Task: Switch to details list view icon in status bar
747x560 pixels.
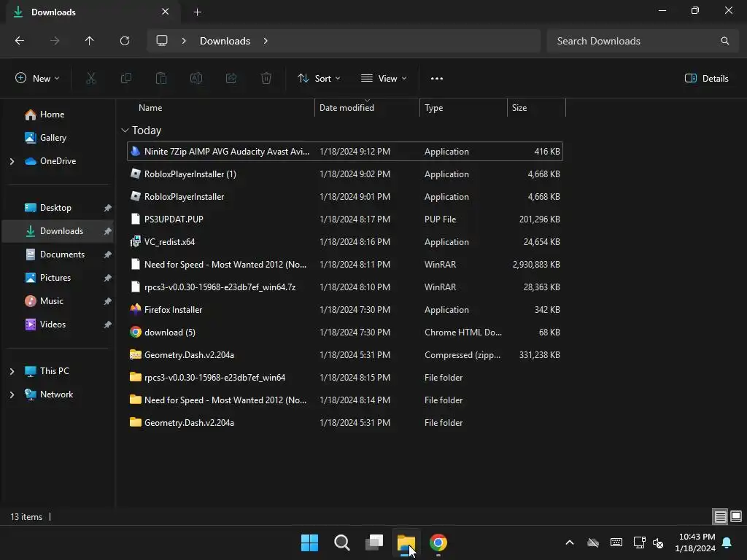Action: tap(720, 516)
